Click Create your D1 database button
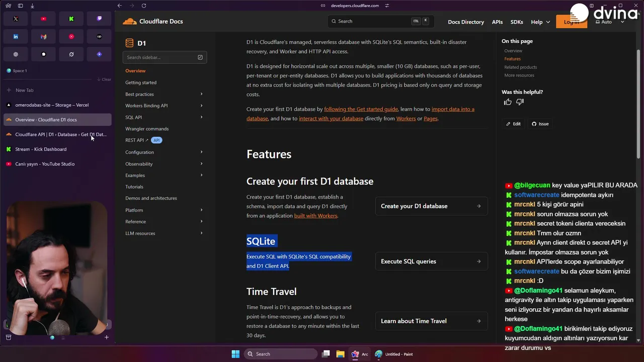Viewport: 644px width, 362px height. pos(431,206)
